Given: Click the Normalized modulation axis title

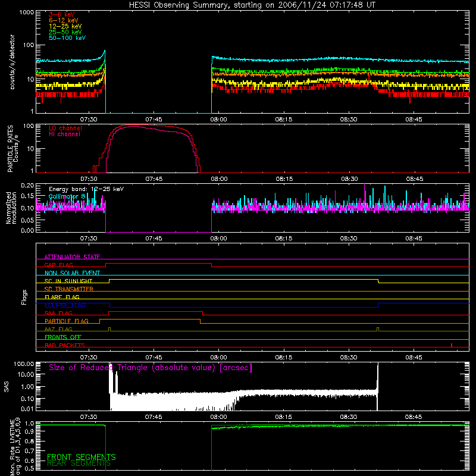Looking at the screenshot, I should [11, 208].
